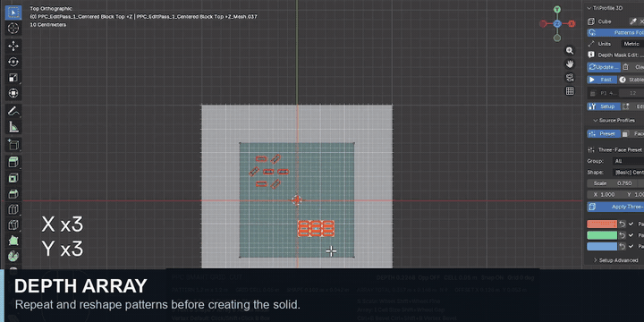This screenshot has width=644, height=322.
Task: Click the Y scale value field
Action: click(632, 195)
